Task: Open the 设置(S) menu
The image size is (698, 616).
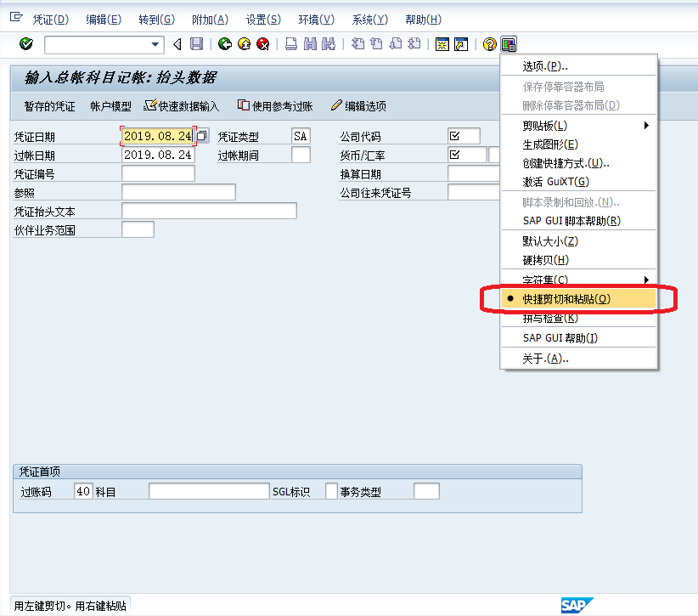Action: pos(263,20)
